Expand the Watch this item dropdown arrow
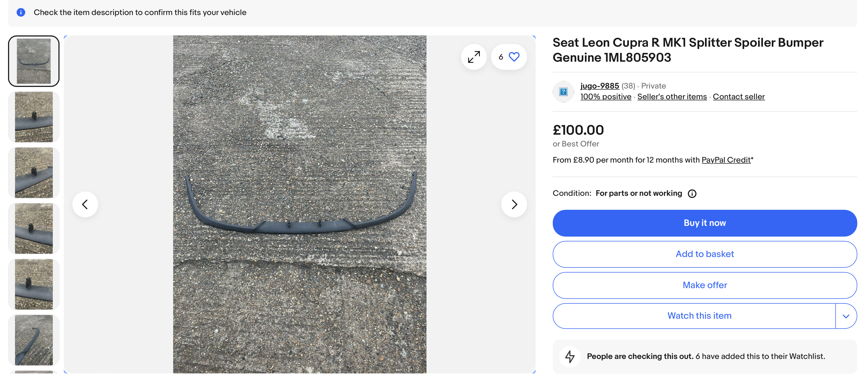 [x=846, y=316]
